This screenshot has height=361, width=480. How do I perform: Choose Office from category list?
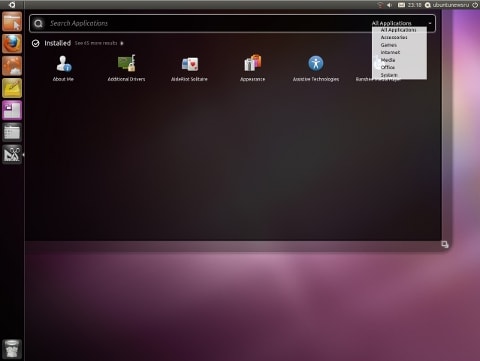click(388, 67)
